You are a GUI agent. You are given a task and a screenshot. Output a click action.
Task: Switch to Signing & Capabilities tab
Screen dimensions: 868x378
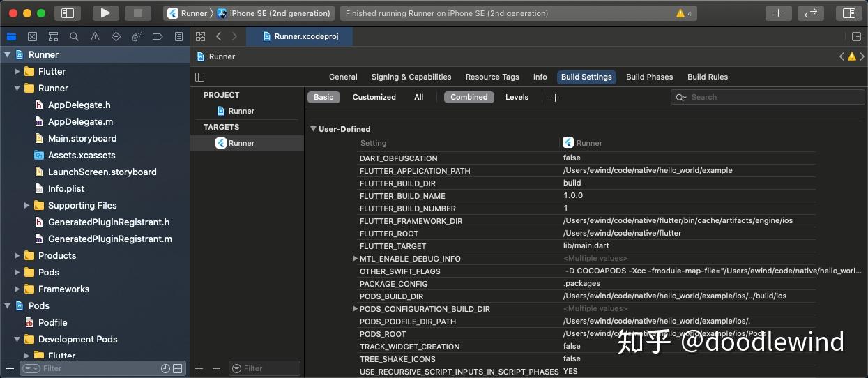click(x=411, y=77)
